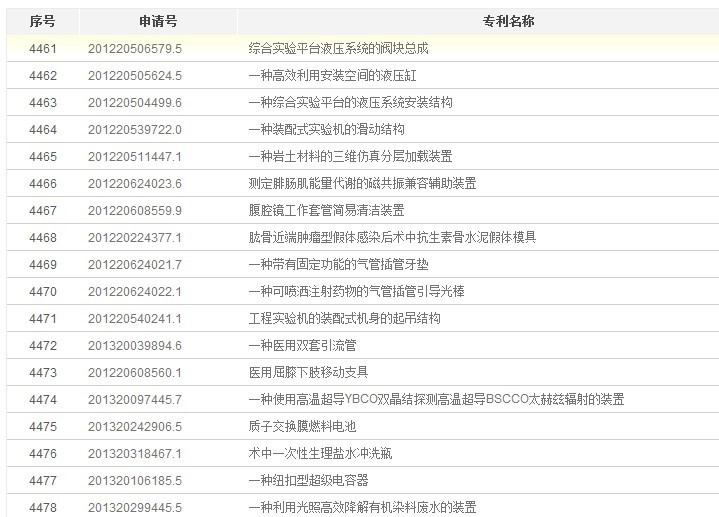Open patent 质子交换膜燃料电池
This screenshot has height=517, width=719.
(x=296, y=426)
